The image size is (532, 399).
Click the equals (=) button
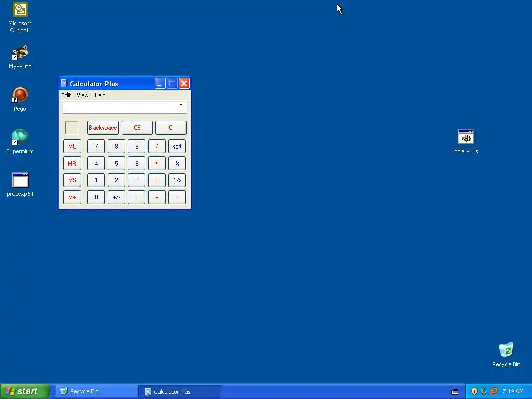pos(177,197)
